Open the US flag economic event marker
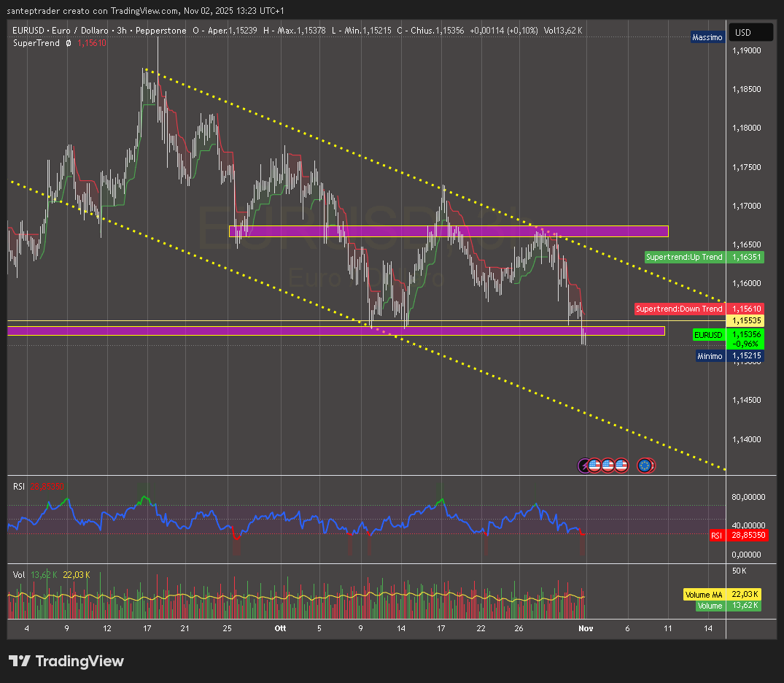 [594, 465]
